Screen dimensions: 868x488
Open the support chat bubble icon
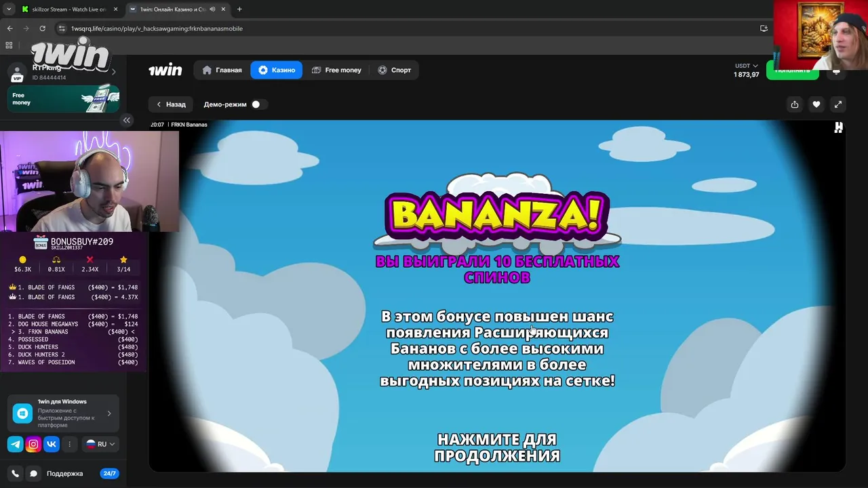click(33, 474)
